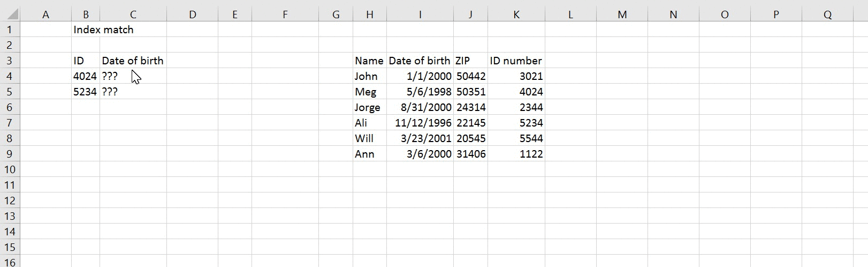Image resolution: width=868 pixels, height=267 pixels.
Task: Select the row 4 header
Action: point(10,76)
